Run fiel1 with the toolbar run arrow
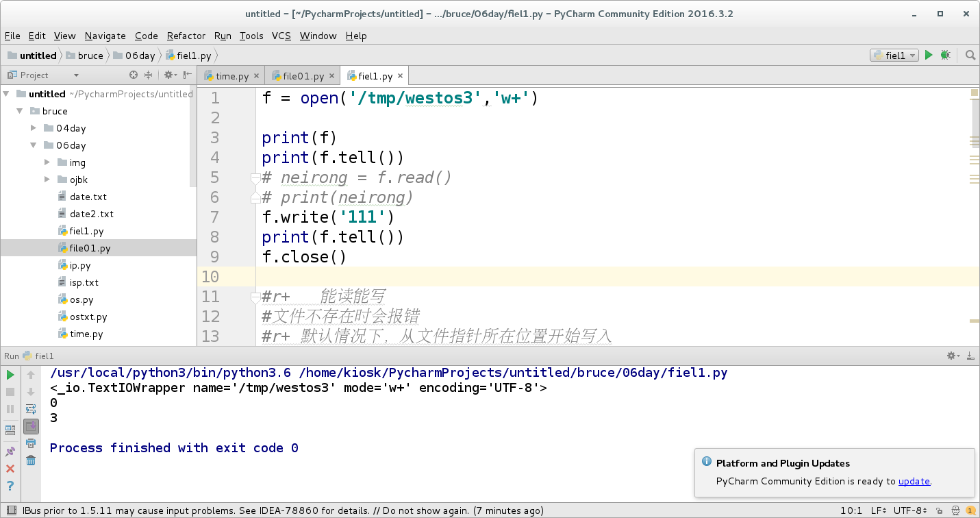This screenshot has width=980, height=518. [x=929, y=56]
